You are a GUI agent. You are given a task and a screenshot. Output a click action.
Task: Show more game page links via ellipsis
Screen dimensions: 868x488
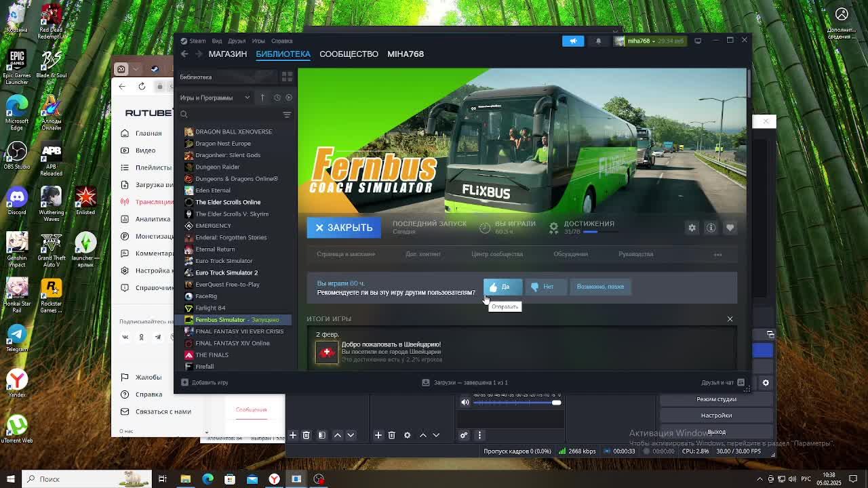point(717,255)
